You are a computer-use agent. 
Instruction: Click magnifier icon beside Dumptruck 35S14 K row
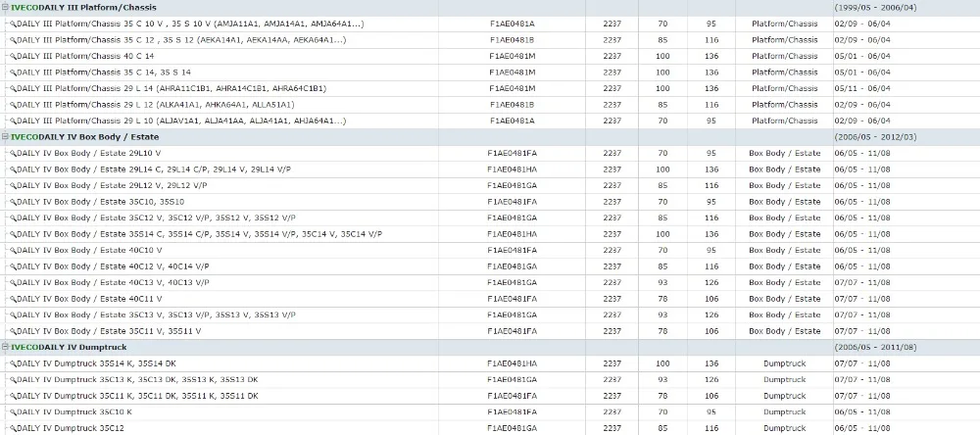coord(13,363)
